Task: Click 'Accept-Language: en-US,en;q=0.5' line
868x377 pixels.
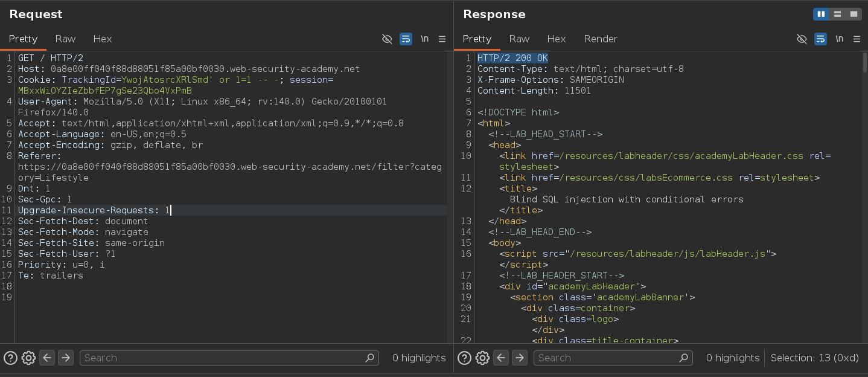Action: coord(102,134)
